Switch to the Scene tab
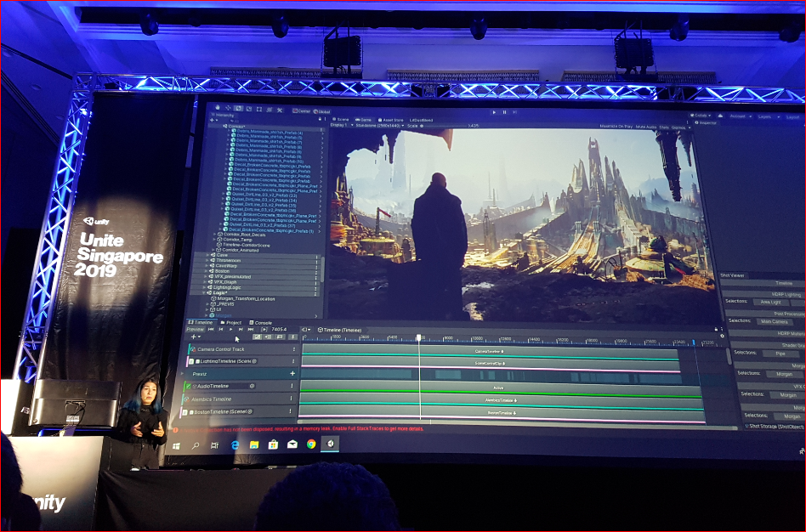Viewport: 806px width, 532px height. coord(341,120)
